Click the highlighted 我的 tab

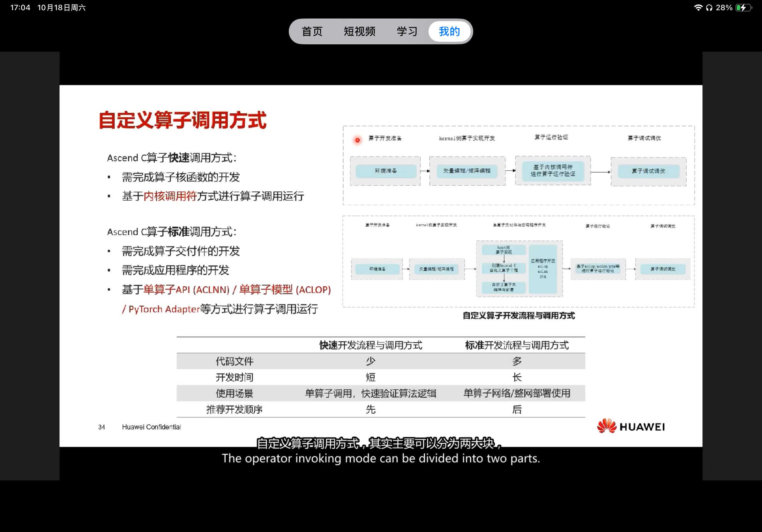[x=449, y=32]
